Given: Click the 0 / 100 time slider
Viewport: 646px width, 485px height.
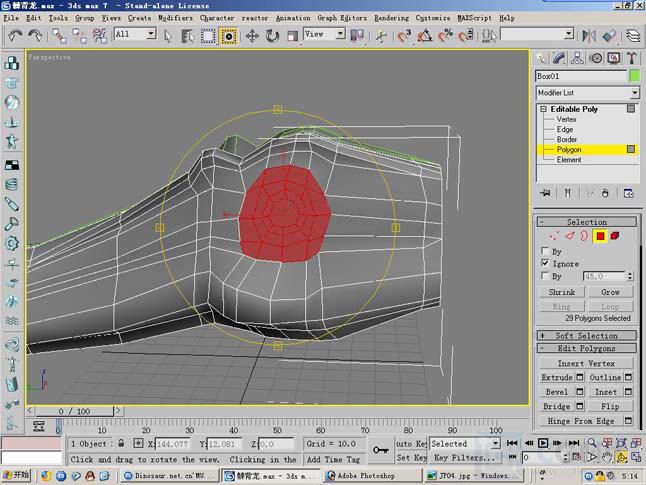Looking at the screenshot, I should [74, 411].
